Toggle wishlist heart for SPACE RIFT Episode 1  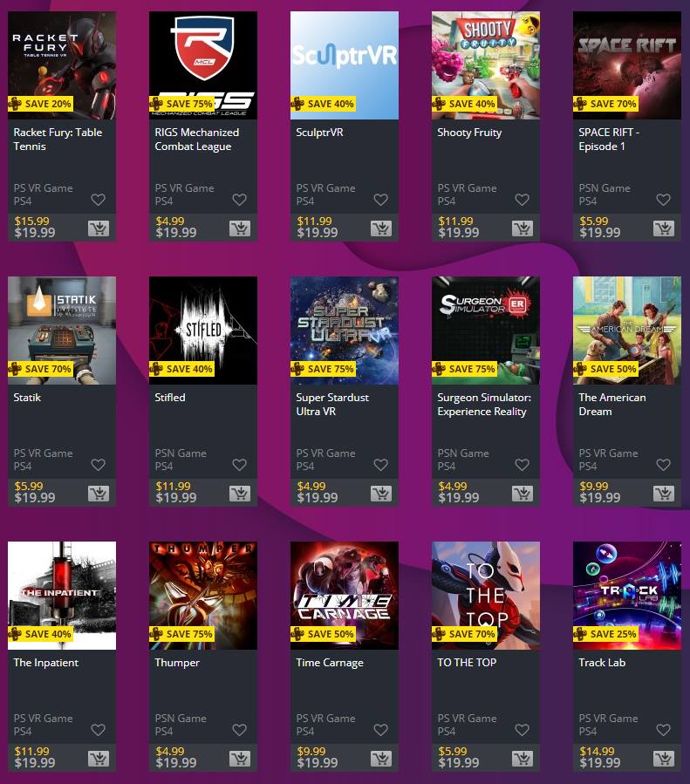pos(664,200)
